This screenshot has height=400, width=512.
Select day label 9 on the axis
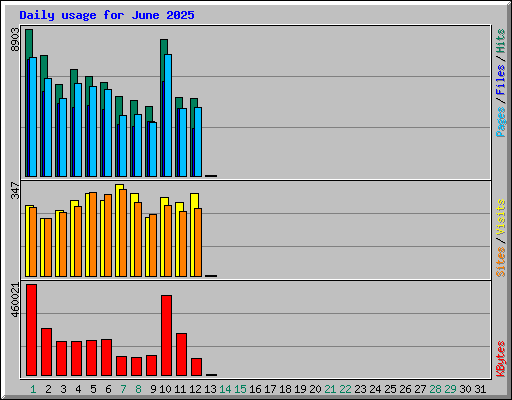coord(153,389)
